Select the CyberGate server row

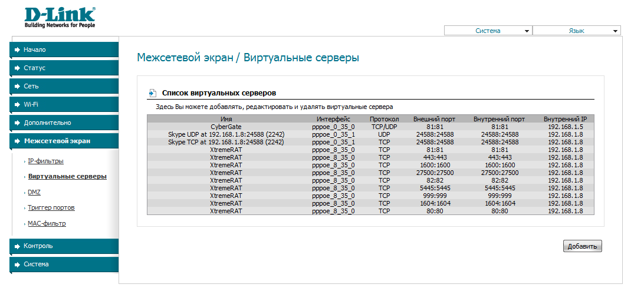point(370,127)
